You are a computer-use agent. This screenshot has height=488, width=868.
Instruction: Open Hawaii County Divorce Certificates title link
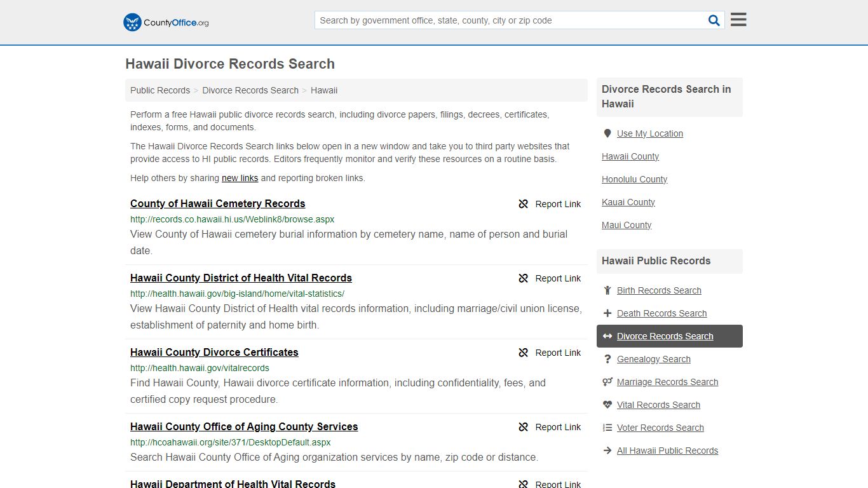tap(214, 352)
